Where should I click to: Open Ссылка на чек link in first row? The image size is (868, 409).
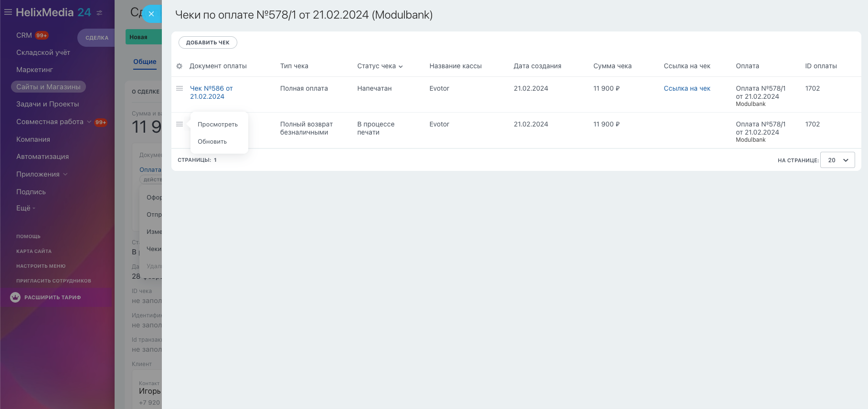(687, 88)
